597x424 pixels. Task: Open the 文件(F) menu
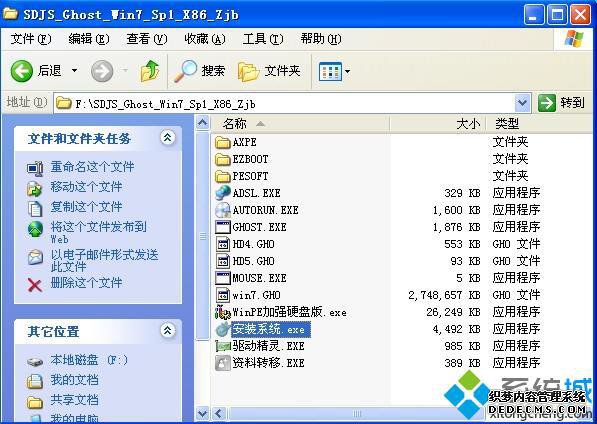(31, 39)
